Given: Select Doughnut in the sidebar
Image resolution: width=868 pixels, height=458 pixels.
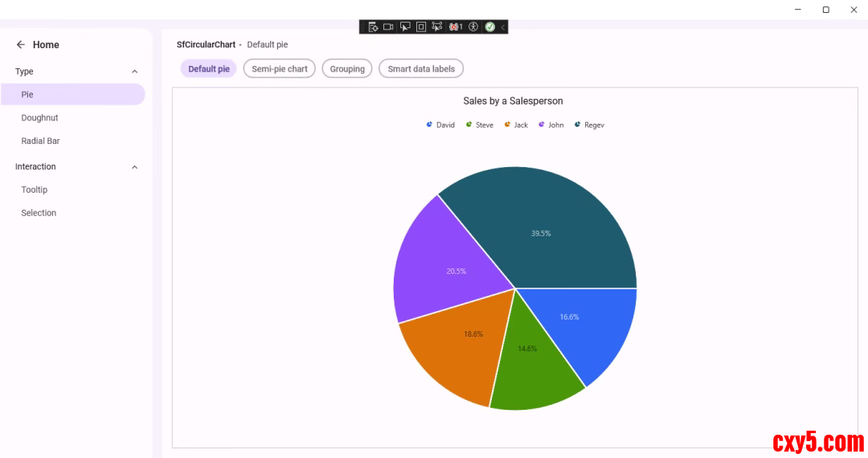Looking at the screenshot, I should pos(39,118).
